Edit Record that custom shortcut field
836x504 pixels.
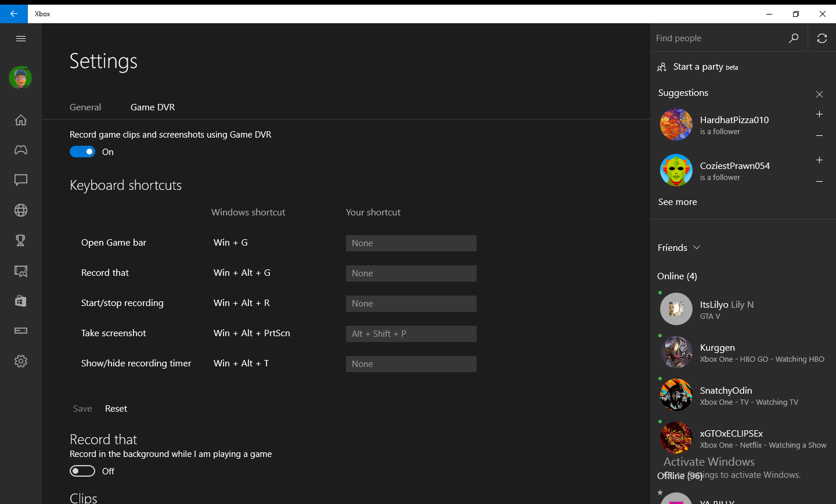tap(411, 273)
